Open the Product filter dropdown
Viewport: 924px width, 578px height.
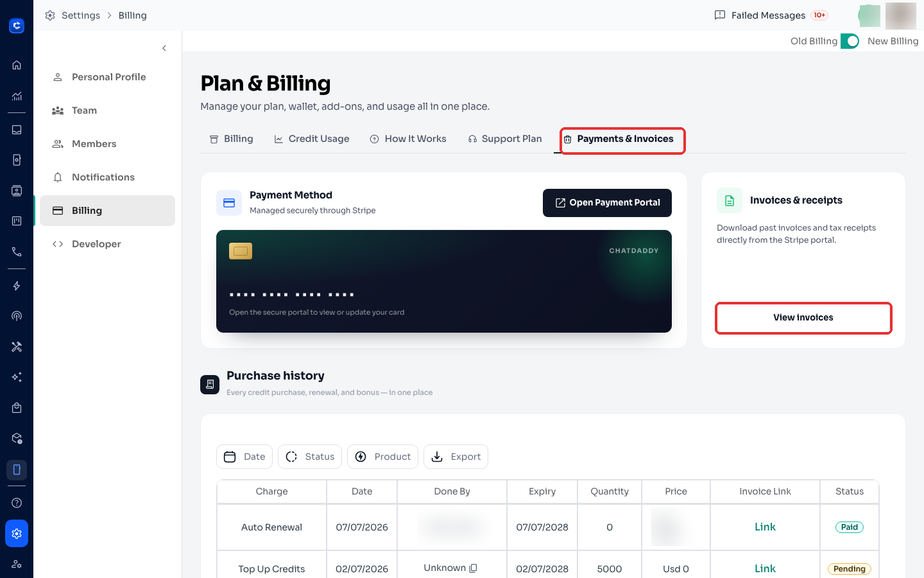tap(383, 457)
